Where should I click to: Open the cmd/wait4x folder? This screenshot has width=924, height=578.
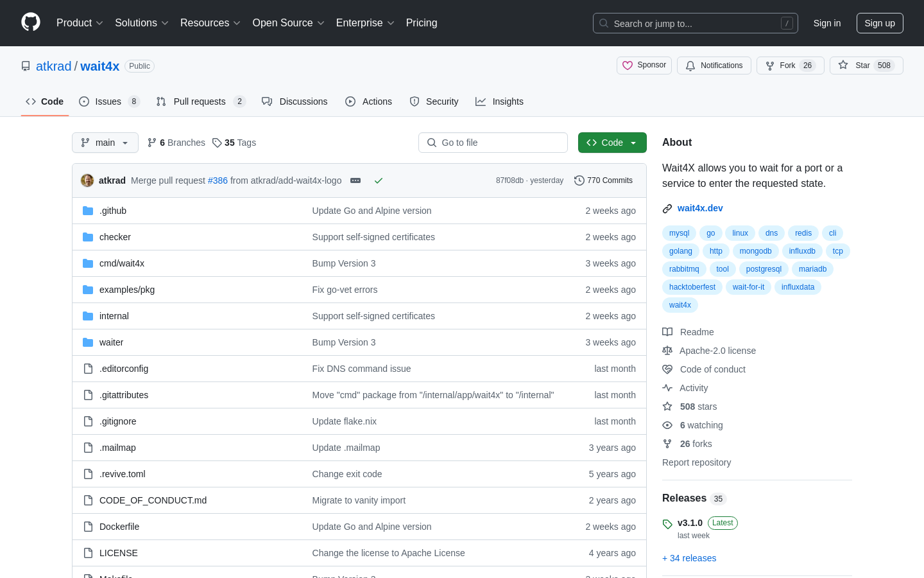(122, 263)
